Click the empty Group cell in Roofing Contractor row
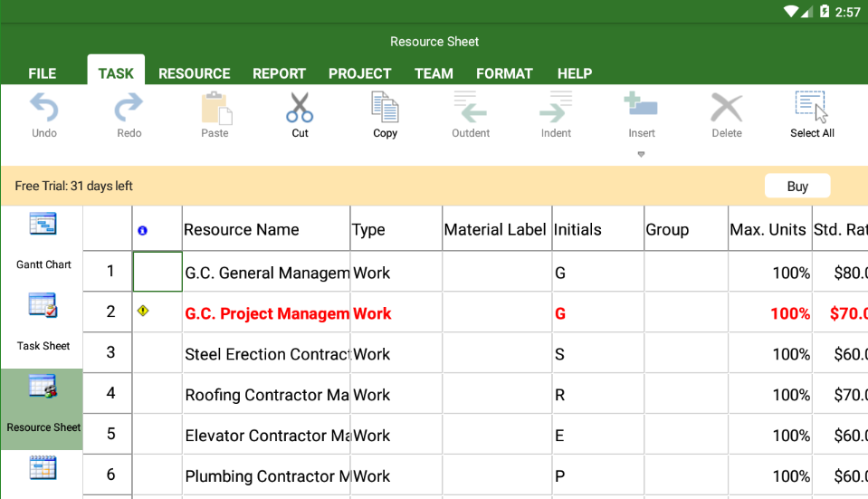The image size is (868, 499). [x=686, y=393]
